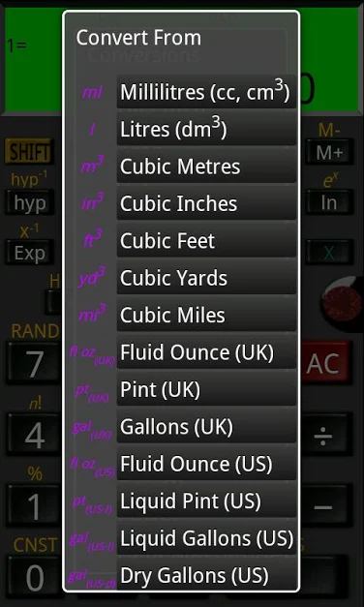
Task: Tap the gal (UK) unit symbol
Action: (92, 430)
